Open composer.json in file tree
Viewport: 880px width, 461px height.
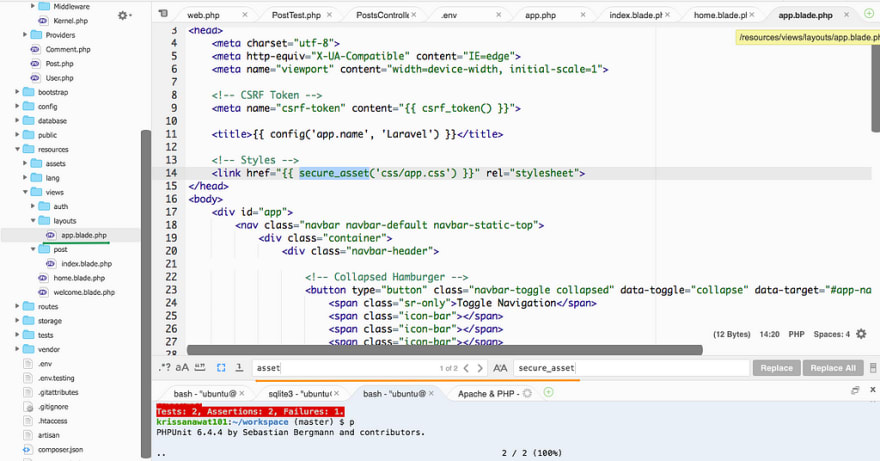click(x=60, y=449)
